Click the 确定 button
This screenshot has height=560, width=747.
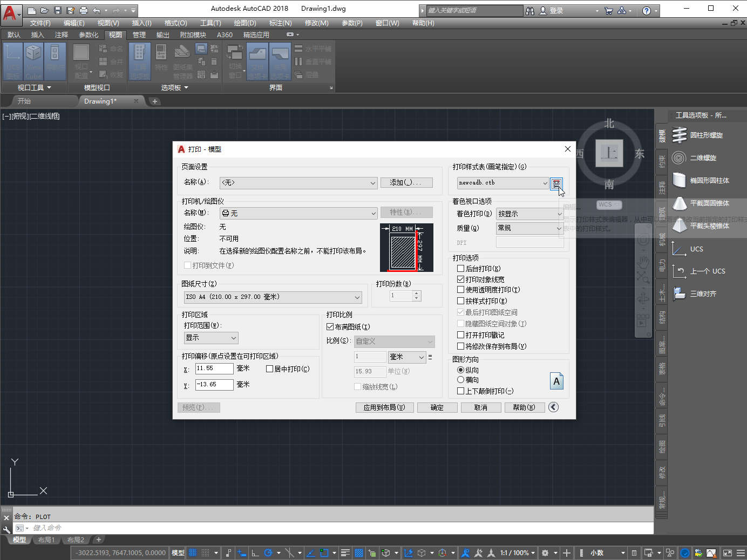(437, 407)
